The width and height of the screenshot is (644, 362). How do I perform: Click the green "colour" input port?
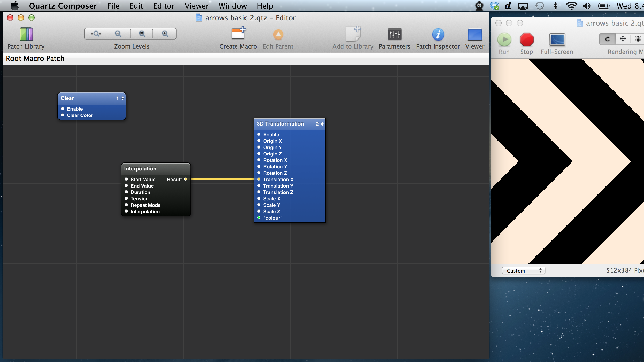259,218
